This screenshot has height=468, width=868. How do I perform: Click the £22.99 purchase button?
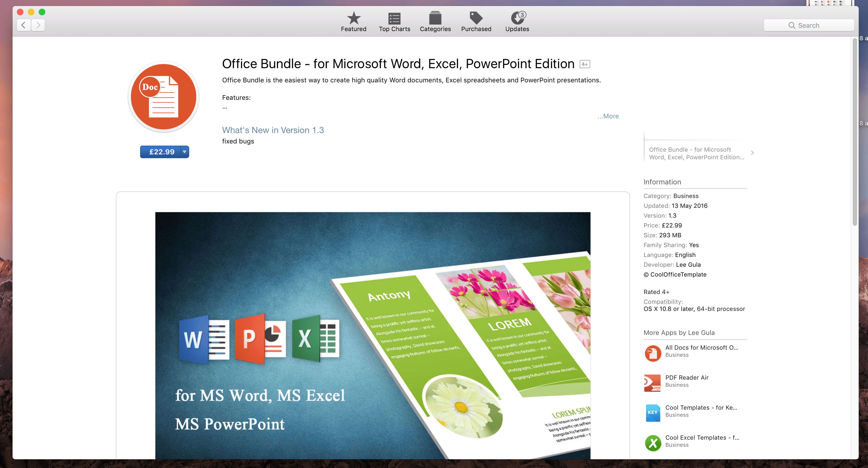[161, 152]
